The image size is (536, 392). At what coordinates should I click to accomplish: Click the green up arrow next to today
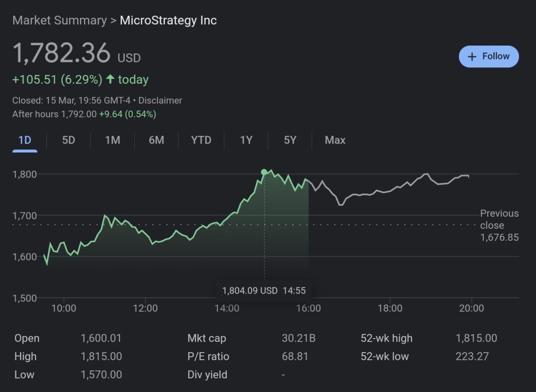click(110, 79)
